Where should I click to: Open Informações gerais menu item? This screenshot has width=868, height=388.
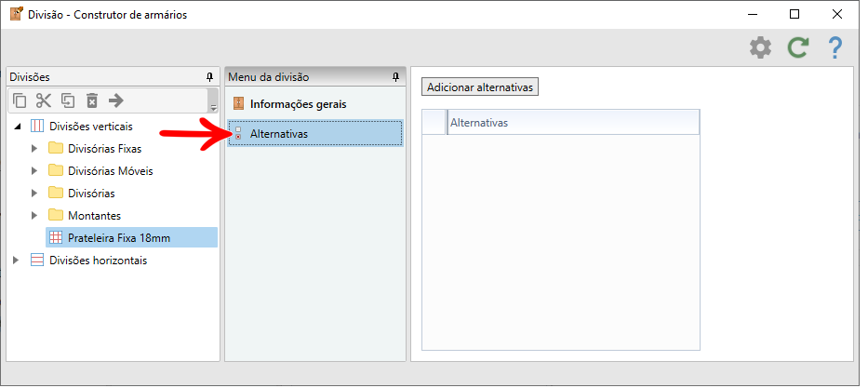(x=315, y=103)
